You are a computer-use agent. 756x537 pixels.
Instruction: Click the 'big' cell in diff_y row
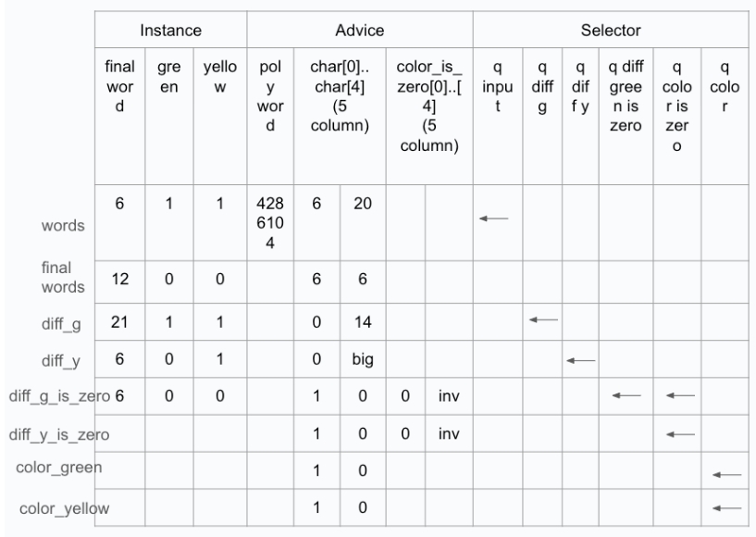click(363, 359)
